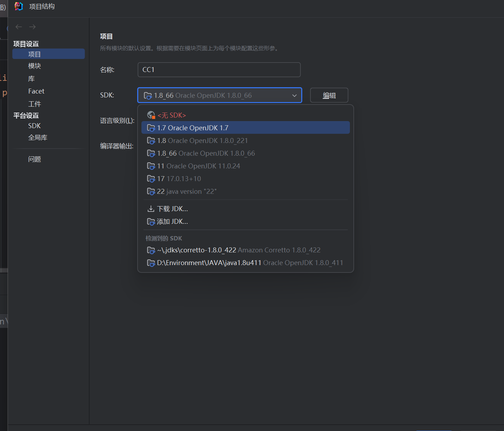The height and width of the screenshot is (431, 504).
Task: Open the 库 settings page
Action: (31, 79)
